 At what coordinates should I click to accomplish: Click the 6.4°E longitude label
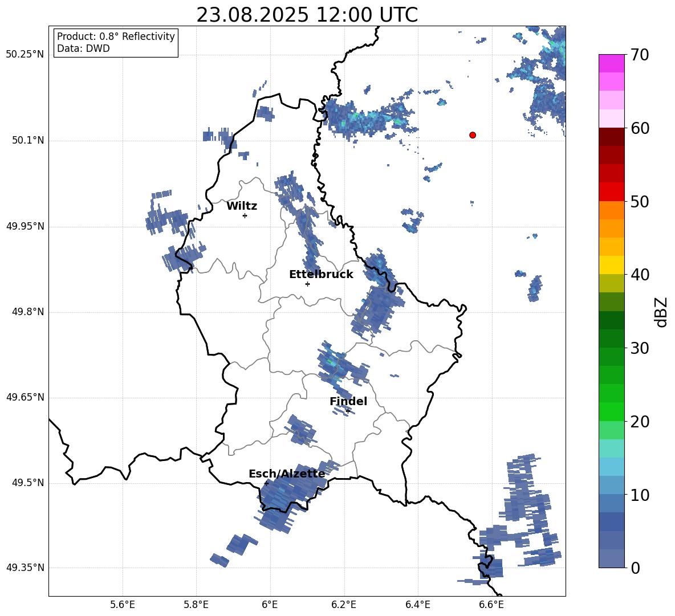pos(417,605)
